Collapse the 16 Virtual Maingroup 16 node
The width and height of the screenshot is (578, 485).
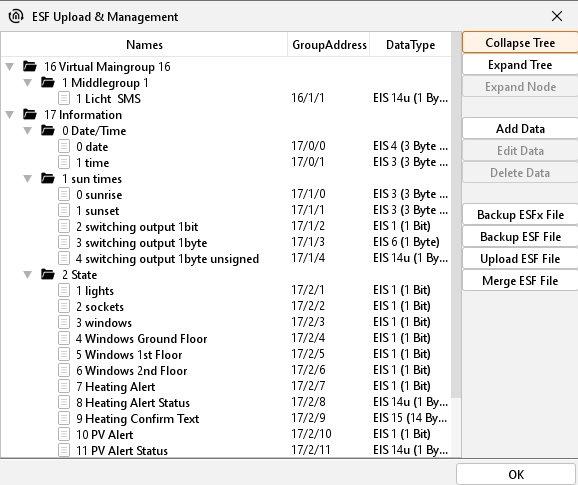(10, 67)
